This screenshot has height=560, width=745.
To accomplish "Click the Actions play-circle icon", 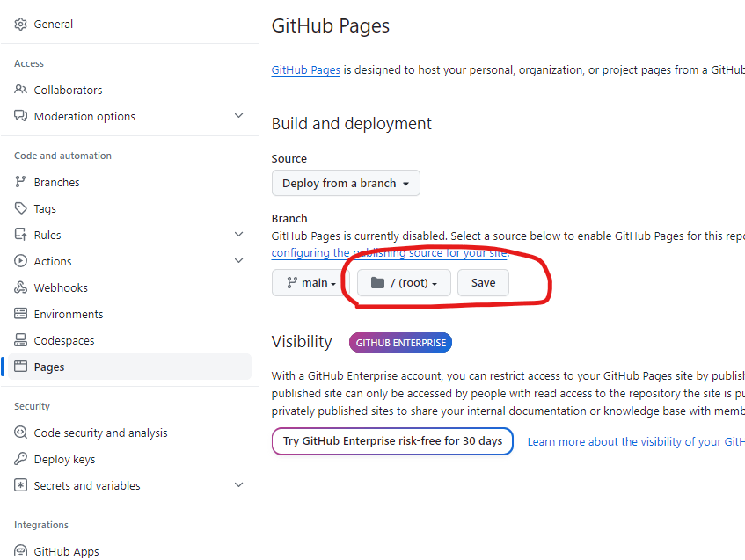I will (20, 261).
